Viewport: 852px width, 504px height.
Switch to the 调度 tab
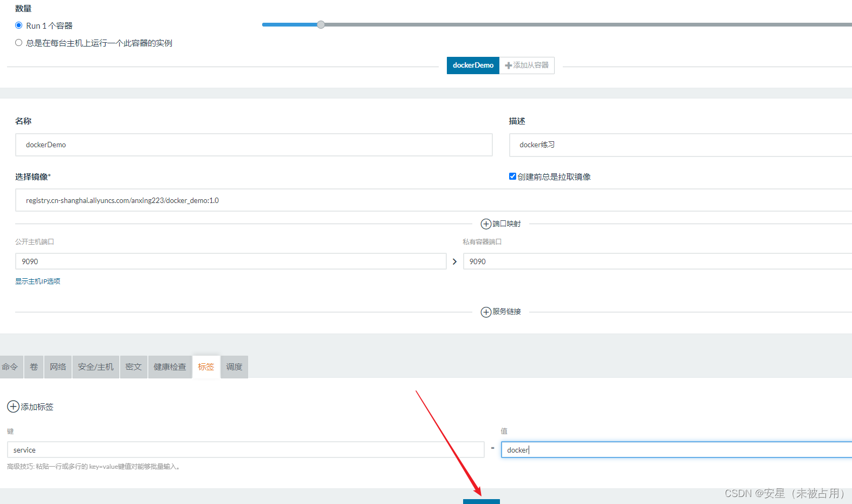click(235, 367)
